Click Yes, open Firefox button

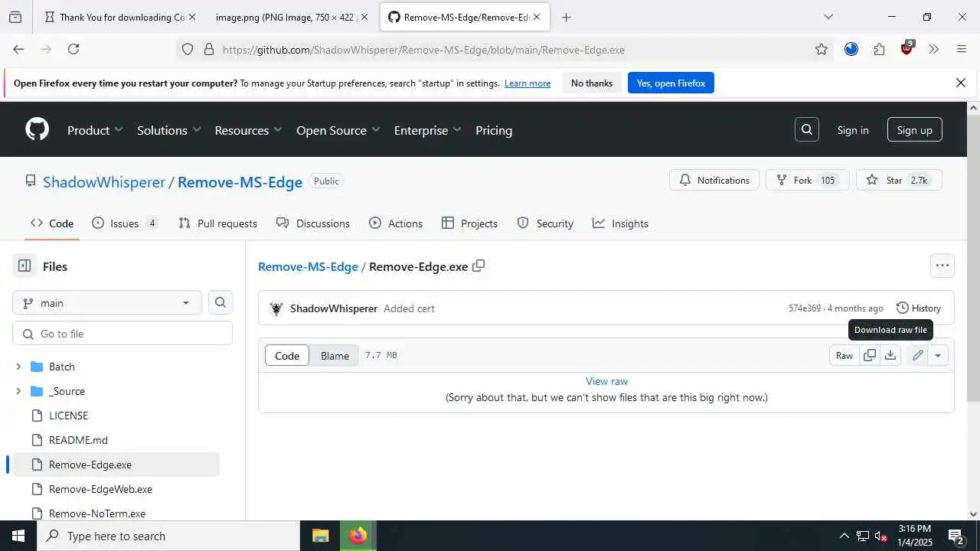tap(671, 83)
